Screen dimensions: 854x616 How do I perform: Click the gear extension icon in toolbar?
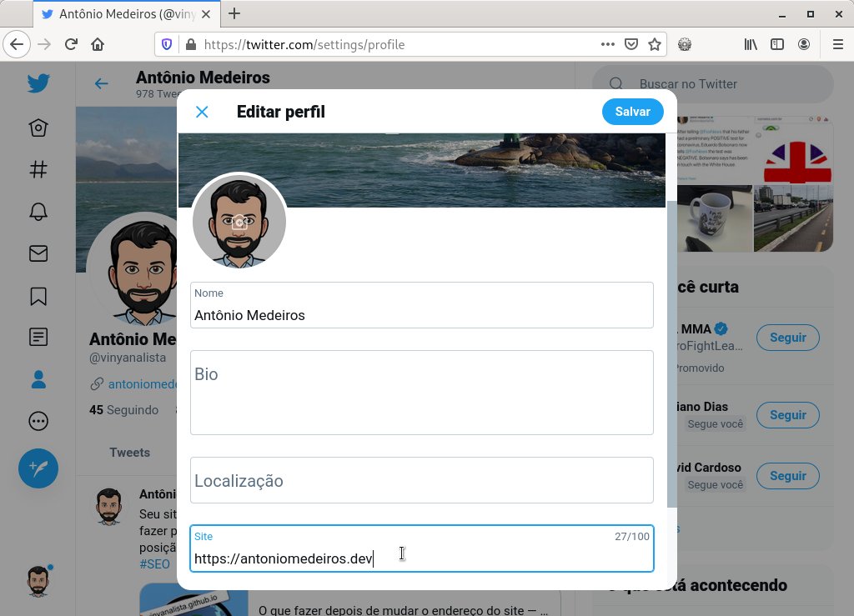point(685,45)
